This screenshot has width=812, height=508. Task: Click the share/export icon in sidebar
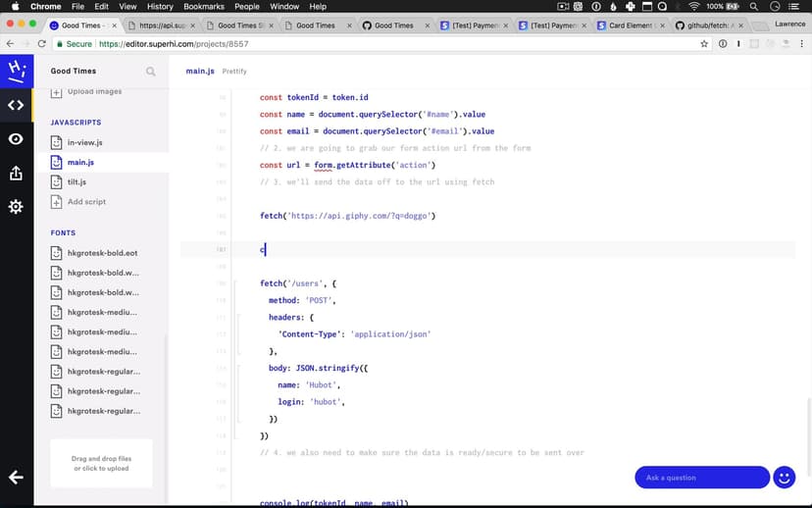[16, 174]
